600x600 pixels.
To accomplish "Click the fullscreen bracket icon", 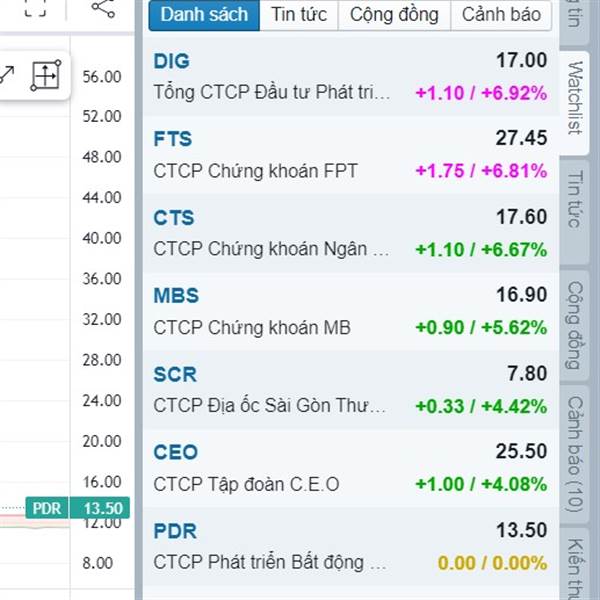I will 35,8.
